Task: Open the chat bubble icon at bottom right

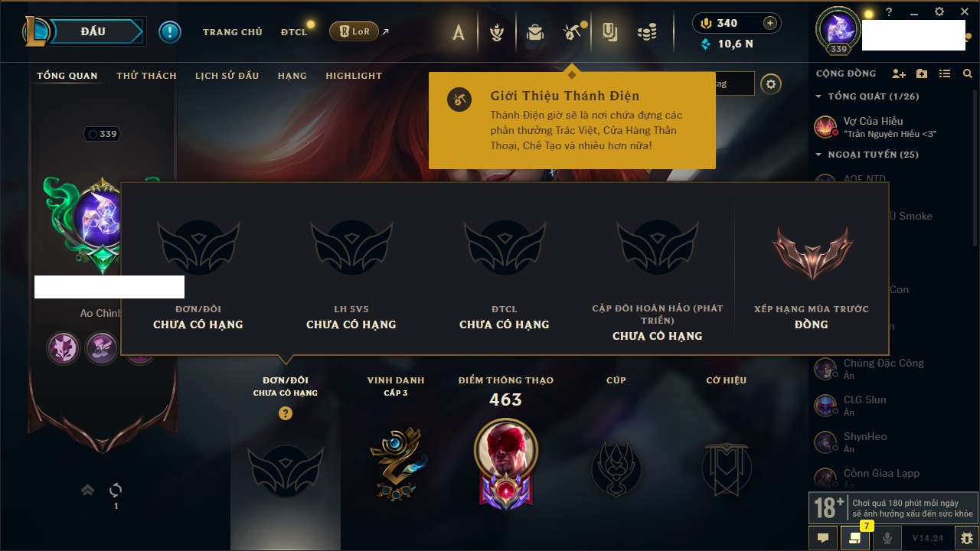Action: [x=823, y=538]
